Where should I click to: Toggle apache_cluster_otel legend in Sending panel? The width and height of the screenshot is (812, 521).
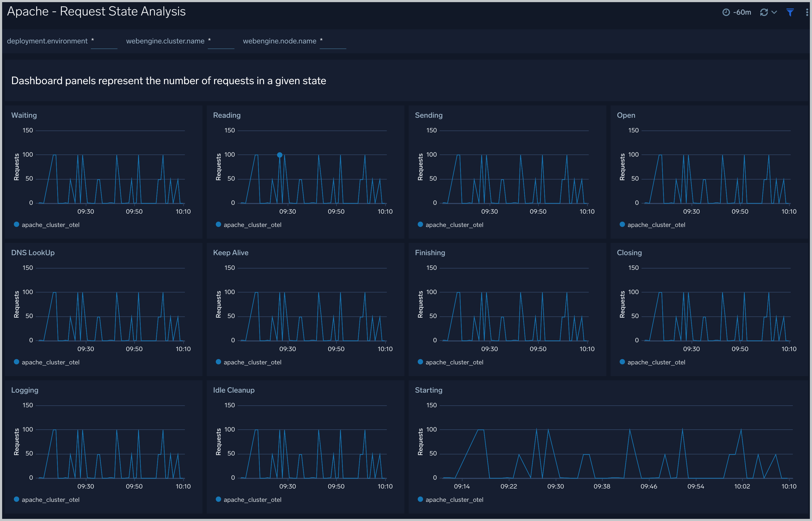451,225
